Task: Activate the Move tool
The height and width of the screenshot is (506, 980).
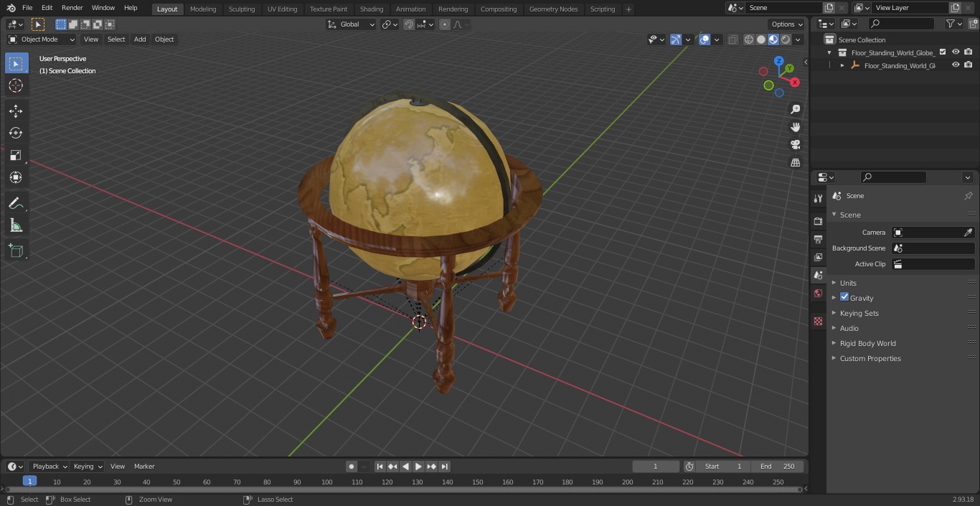Action: pyautogui.click(x=16, y=111)
